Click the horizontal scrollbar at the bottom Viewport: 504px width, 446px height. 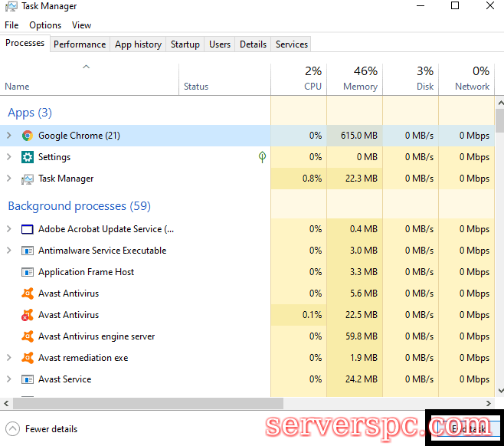pyautogui.click(x=146, y=403)
